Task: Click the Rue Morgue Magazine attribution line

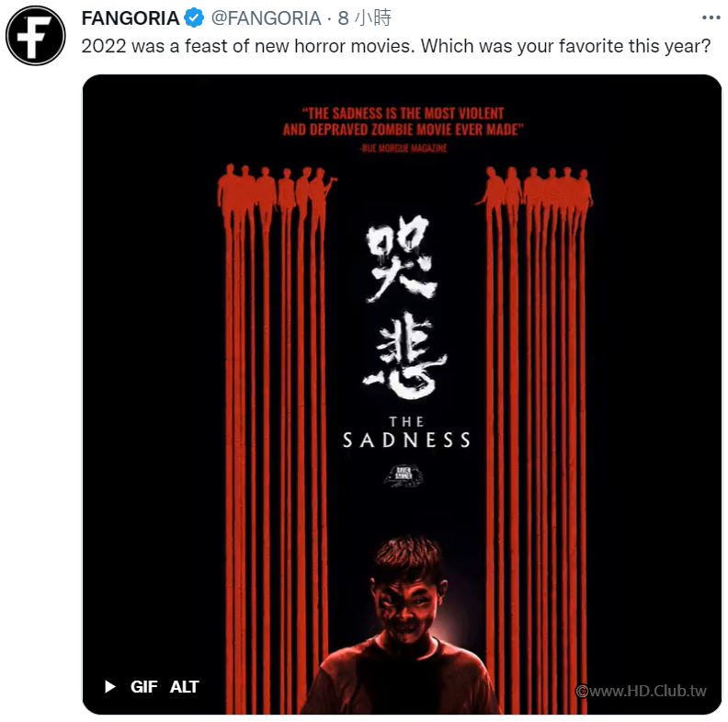Action: (403, 148)
